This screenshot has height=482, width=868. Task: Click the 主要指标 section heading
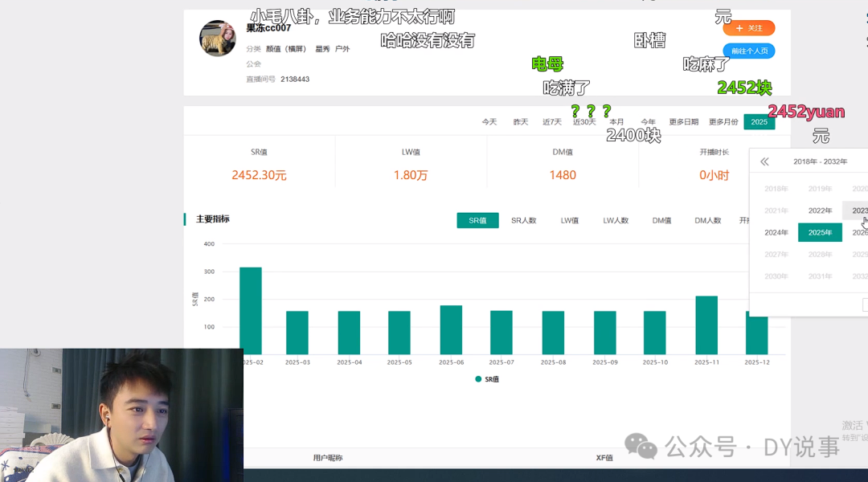point(212,219)
